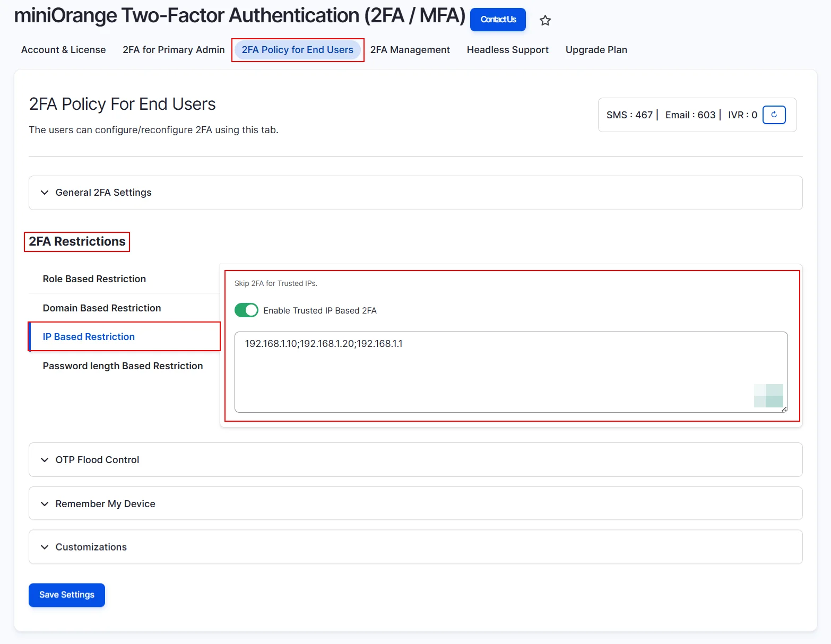Switch to 2FA for Primary Admin tab
Viewport: 831px width, 644px height.
click(174, 50)
